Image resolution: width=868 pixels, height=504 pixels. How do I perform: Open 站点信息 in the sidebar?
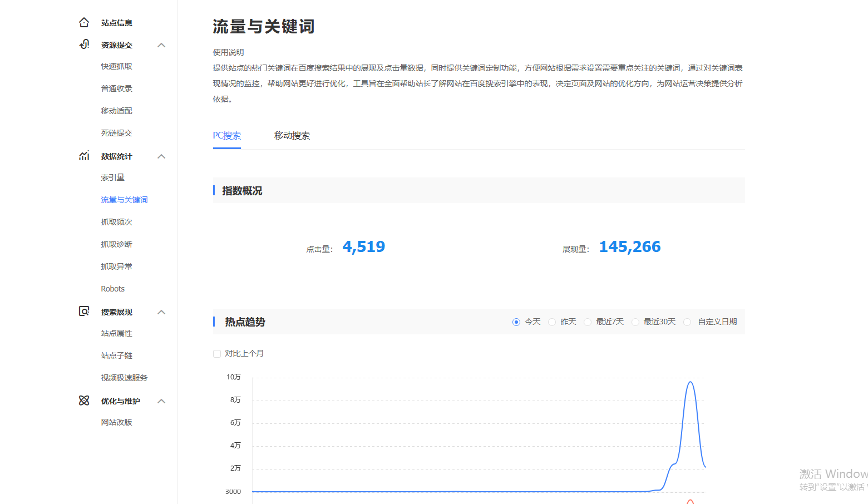117,23
